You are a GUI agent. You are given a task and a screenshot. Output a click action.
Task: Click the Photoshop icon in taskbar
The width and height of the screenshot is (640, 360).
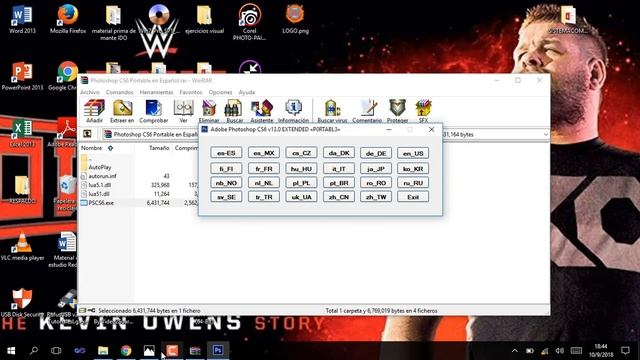(x=218, y=351)
